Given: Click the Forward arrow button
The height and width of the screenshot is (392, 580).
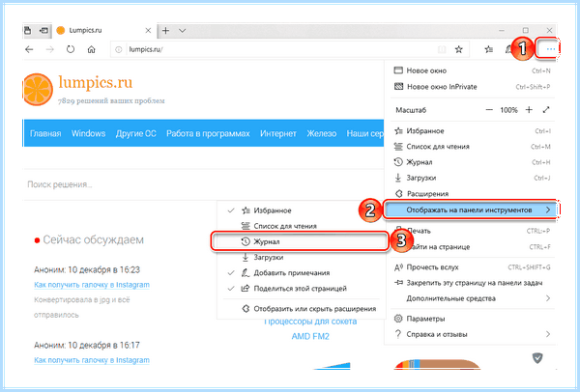Looking at the screenshot, I should coord(50,49).
